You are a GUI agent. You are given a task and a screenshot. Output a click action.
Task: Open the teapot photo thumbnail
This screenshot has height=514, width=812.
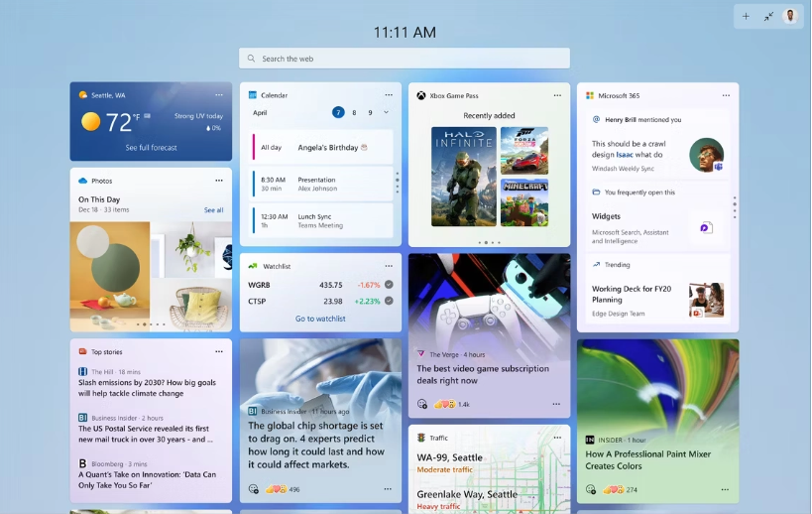110,277
